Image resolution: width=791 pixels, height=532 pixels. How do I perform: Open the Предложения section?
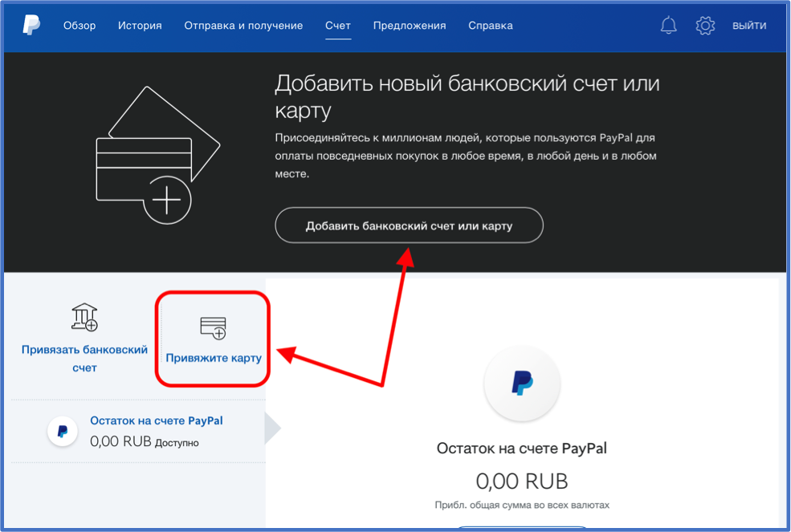coord(410,26)
